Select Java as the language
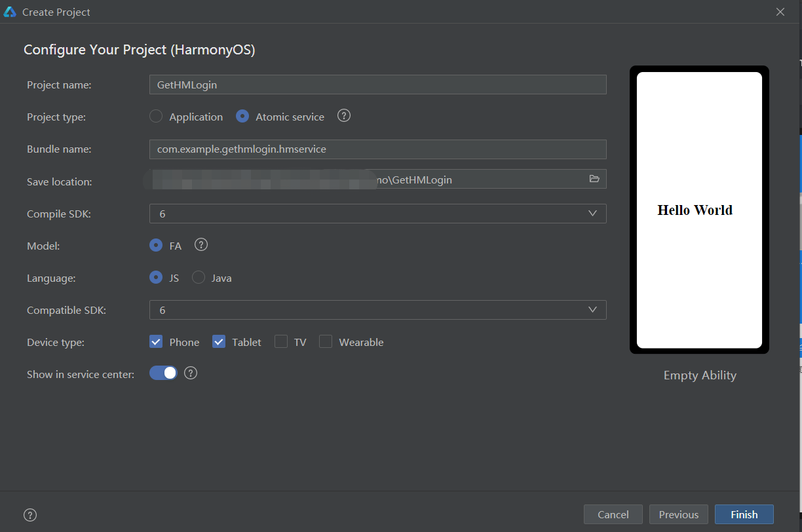 click(198, 277)
